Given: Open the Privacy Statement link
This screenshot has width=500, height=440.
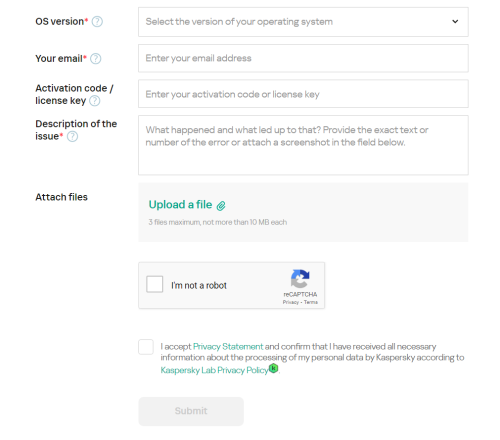Looking at the screenshot, I should click(228, 347).
